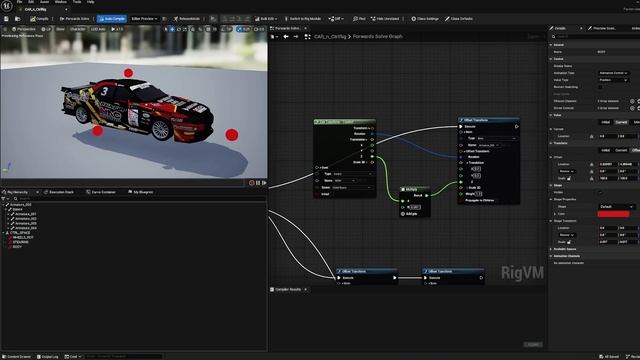Click Add pin on Multiply node
The image size is (640, 360).
coord(409,214)
